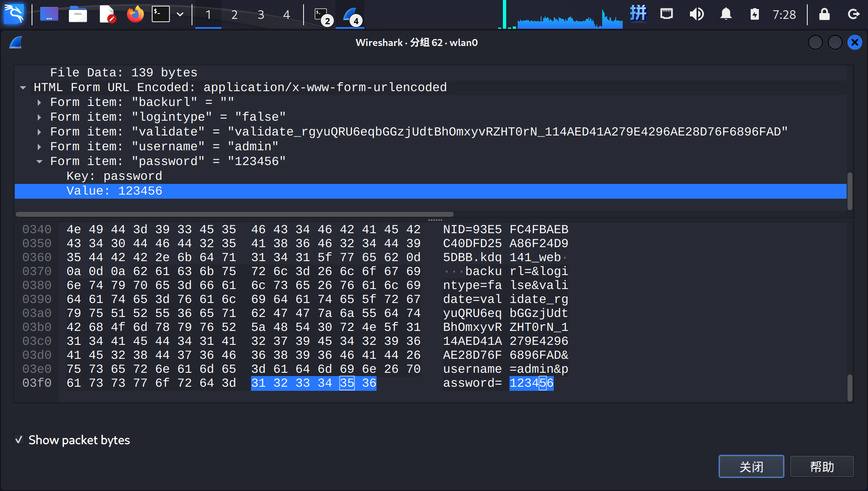This screenshot has width=868, height=491.
Task: Click hex byte 31 in password value
Action: pos(258,383)
